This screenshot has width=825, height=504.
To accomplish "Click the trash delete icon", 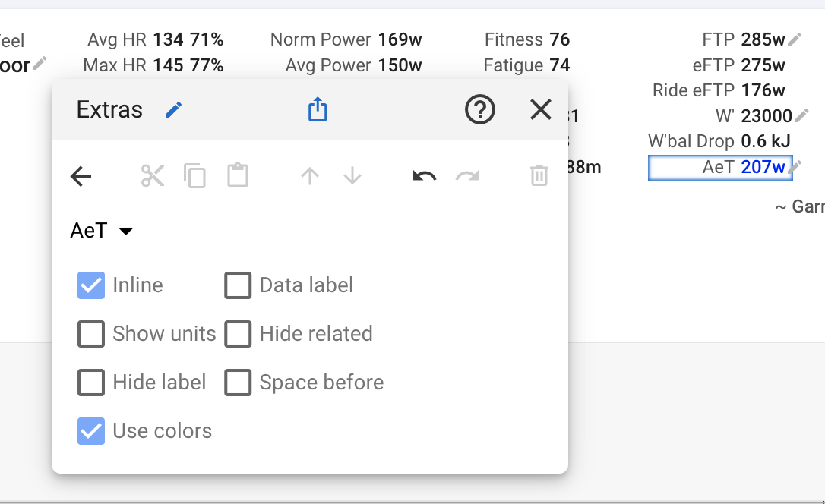I will 539,177.
